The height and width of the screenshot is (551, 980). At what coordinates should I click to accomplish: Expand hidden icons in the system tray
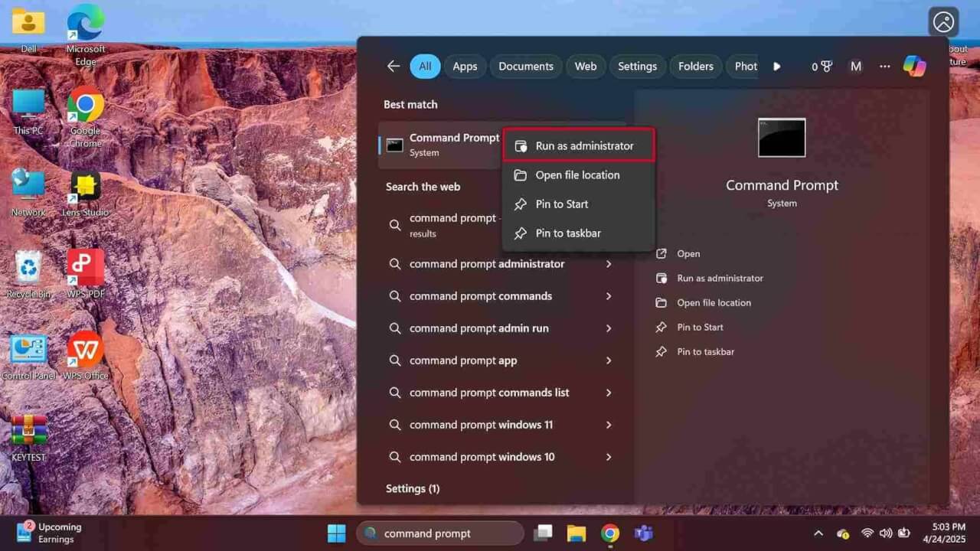(818, 533)
